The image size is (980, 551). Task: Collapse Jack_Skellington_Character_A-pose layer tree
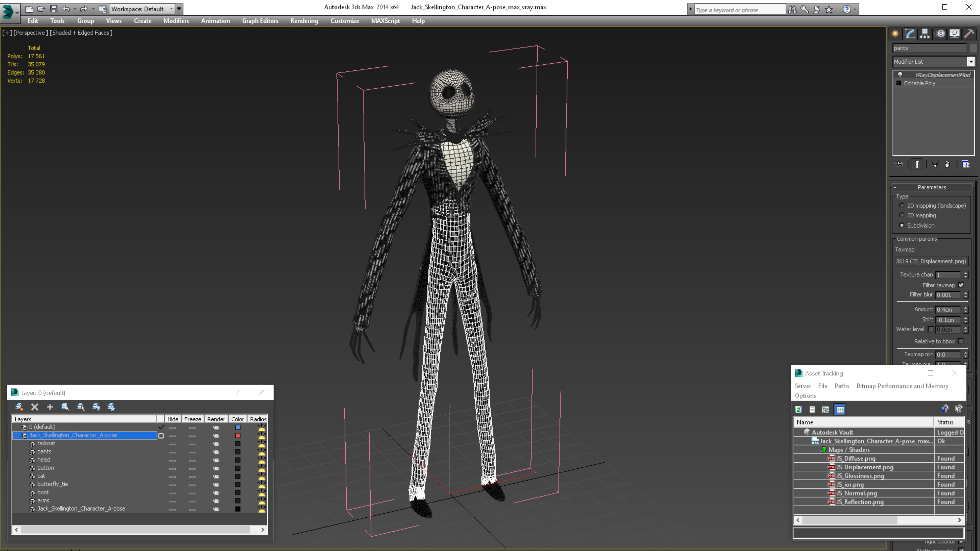[16, 435]
